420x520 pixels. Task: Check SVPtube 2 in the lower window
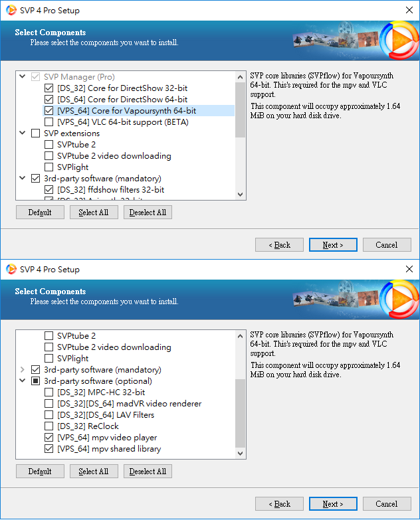[x=49, y=336]
